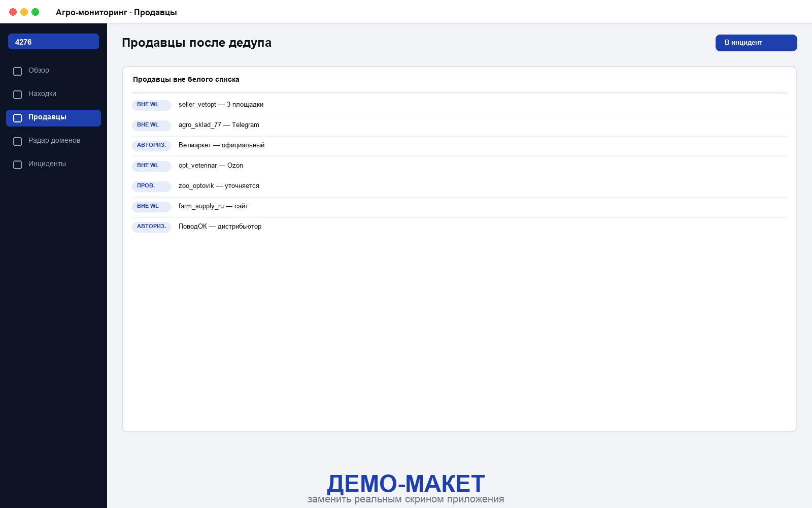Screen dimensions: 812x508
Task: Click the Продавцы sidebar icon
Action: tap(17, 118)
